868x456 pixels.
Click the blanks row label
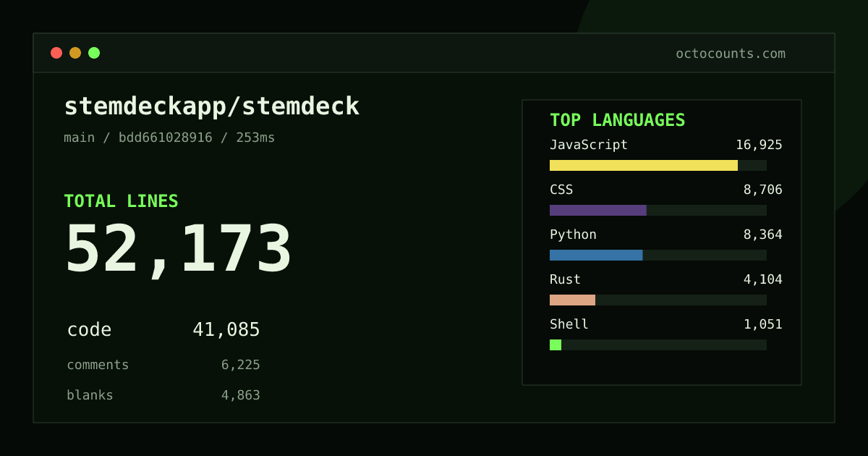click(90, 395)
